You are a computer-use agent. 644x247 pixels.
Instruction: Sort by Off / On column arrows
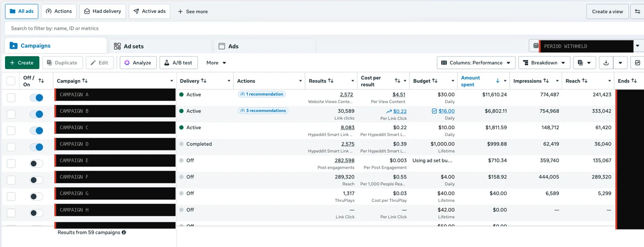[41, 81]
